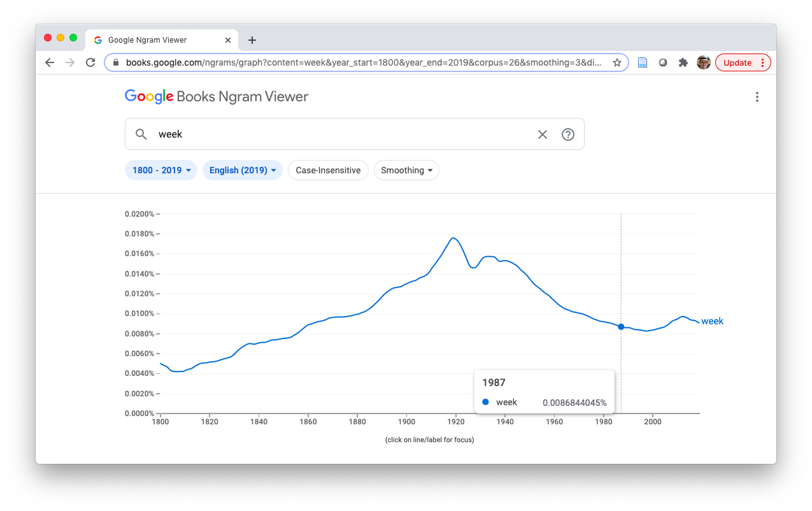Click the grey circular extension icon
Screen dimensions: 812x511
pyautogui.click(x=663, y=62)
